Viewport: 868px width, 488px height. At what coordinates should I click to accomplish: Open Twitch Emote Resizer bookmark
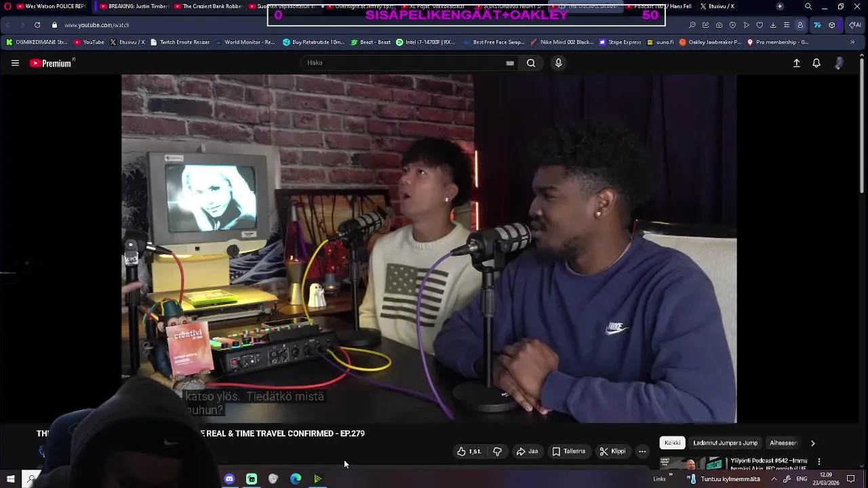click(x=180, y=42)
